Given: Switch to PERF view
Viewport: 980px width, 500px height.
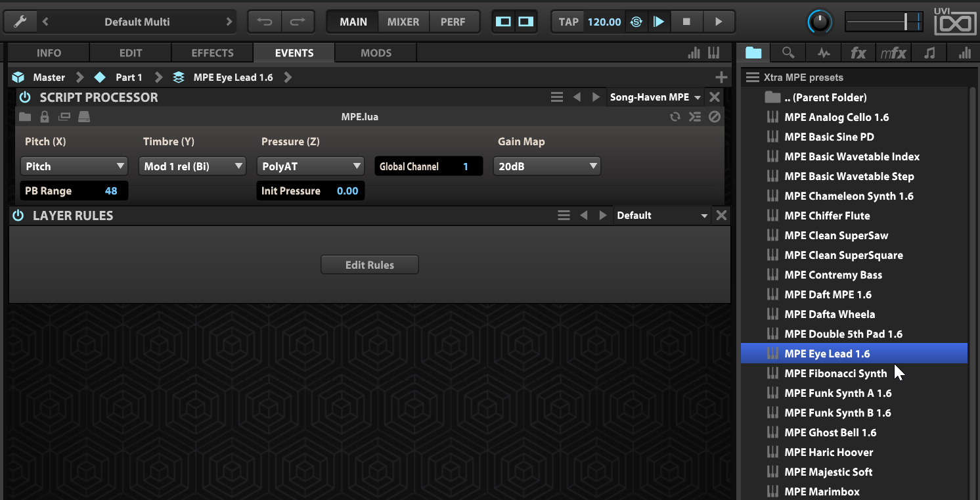Looking at the screenshot, I should click(x=453, y=22).
